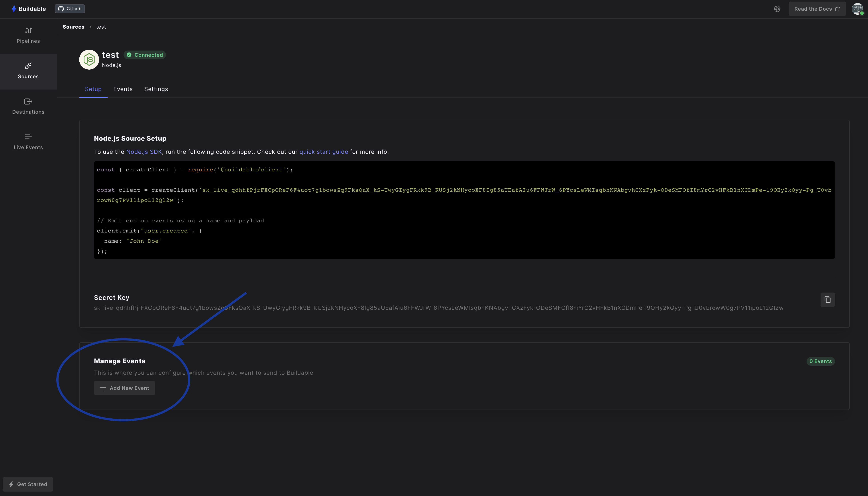This screenshot has width=868, height=496.
Task: Click the require('@buildable/client') code line
Action: [194, 170]
